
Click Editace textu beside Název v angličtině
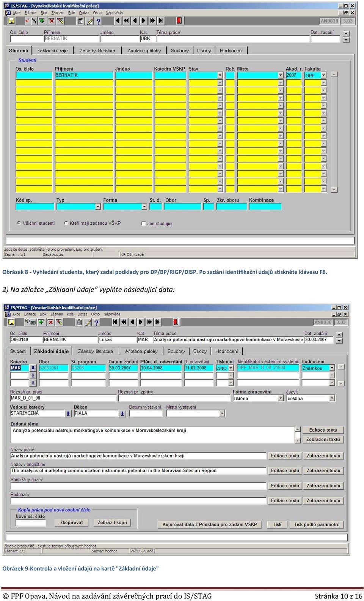point(285,470)
